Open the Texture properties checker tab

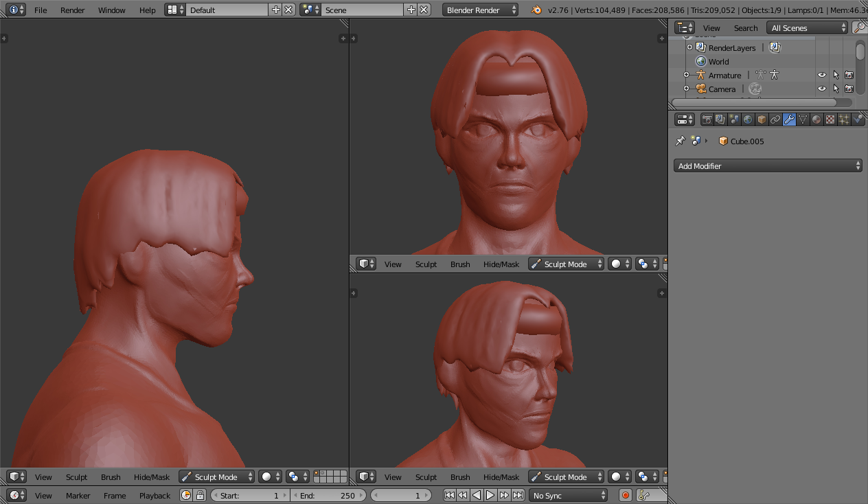click(x=830, y=119)
